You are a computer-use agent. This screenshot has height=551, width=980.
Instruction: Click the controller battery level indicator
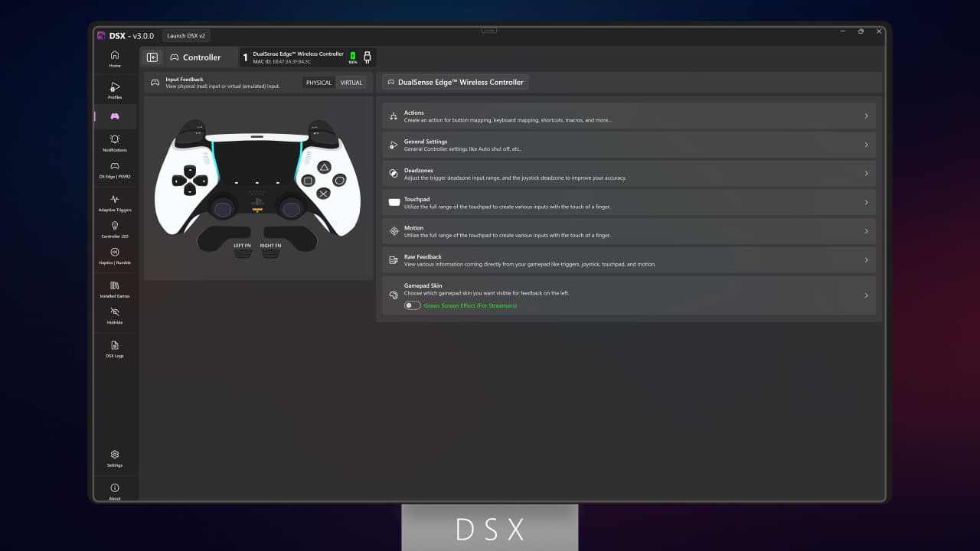[x=352, y=55]
